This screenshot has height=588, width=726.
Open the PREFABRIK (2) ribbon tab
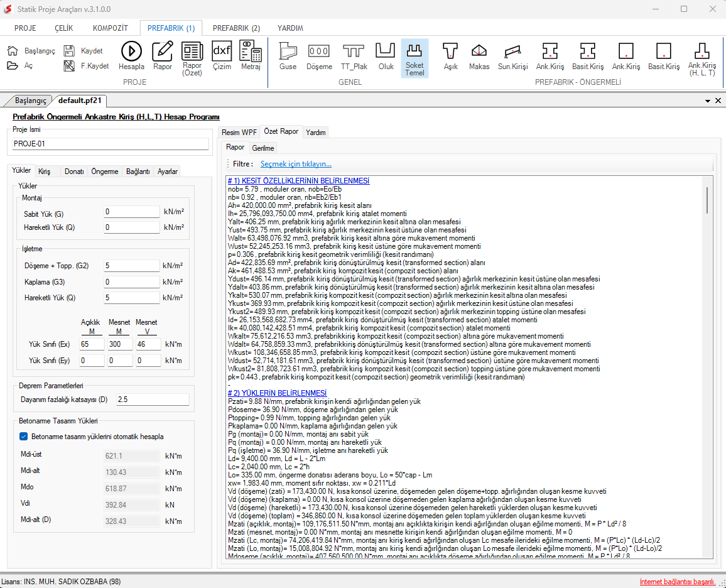[x=236, y=28]
